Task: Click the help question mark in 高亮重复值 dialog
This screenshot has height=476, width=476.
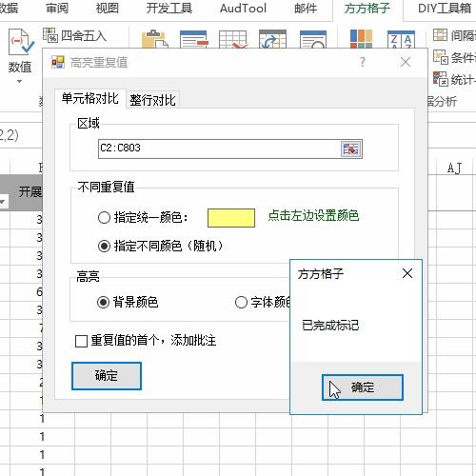Action: coord(363,62)
